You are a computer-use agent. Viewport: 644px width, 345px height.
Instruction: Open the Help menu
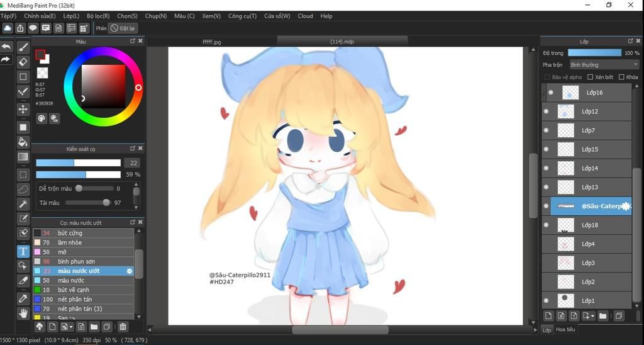coord(326,16)
